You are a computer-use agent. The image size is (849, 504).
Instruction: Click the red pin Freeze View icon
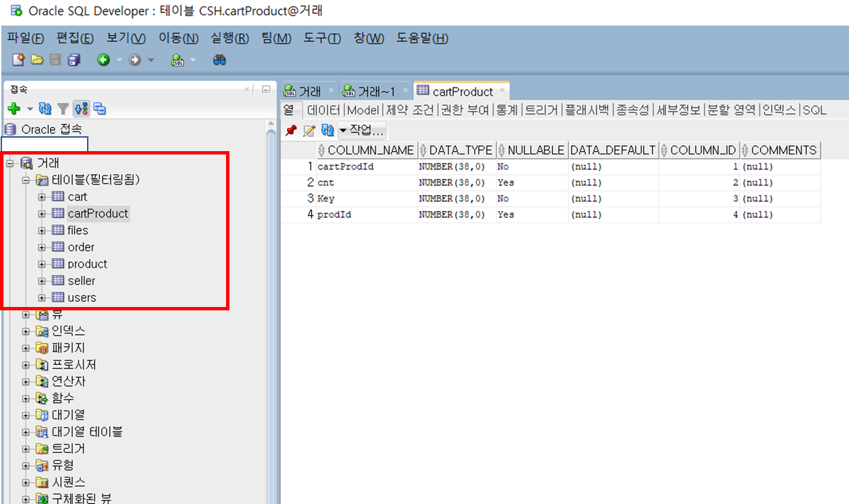coord(291,130)
